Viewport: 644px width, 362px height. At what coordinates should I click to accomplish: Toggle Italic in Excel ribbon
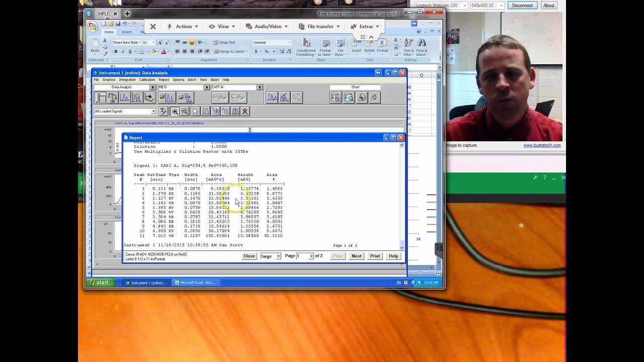click(123, 51)
